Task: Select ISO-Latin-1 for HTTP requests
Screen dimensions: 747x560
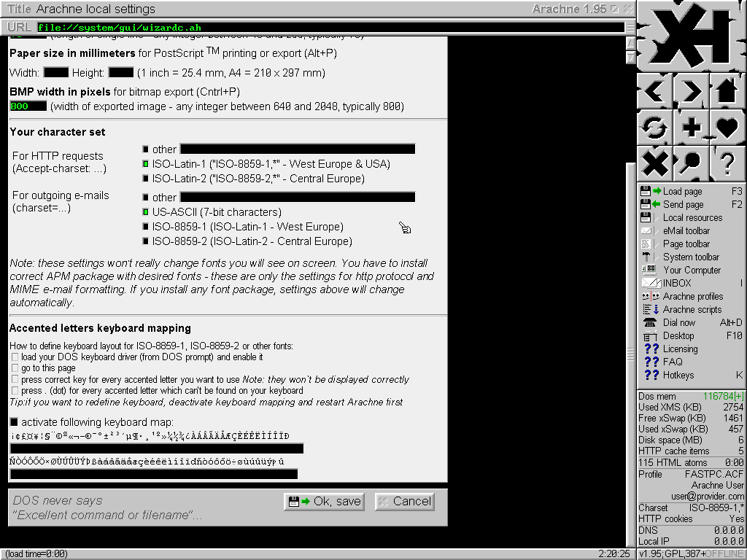Action: click(146, 164)
